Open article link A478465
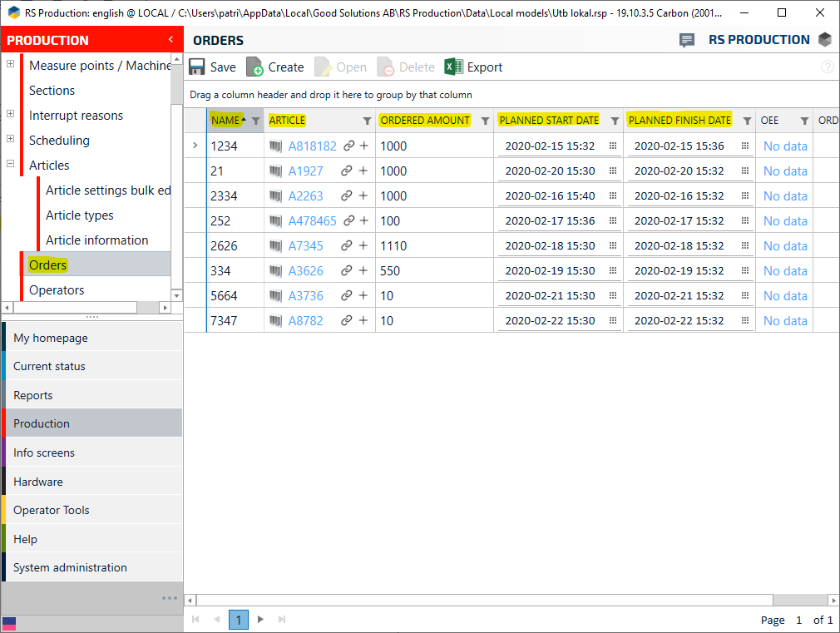This screenshot has width=840, height=633. click(x=312, y=220)
